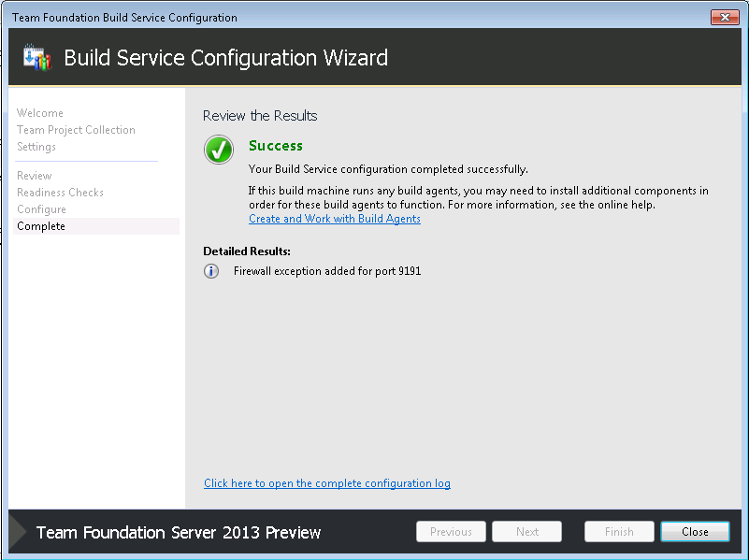
Task: Click the Build Service wizard icon in header
Action: click(36, 57)
